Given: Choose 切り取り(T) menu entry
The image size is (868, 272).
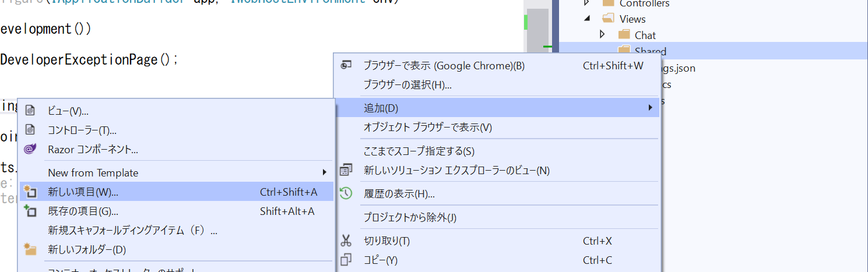Looking at the screenshot, I should [497, 241].
